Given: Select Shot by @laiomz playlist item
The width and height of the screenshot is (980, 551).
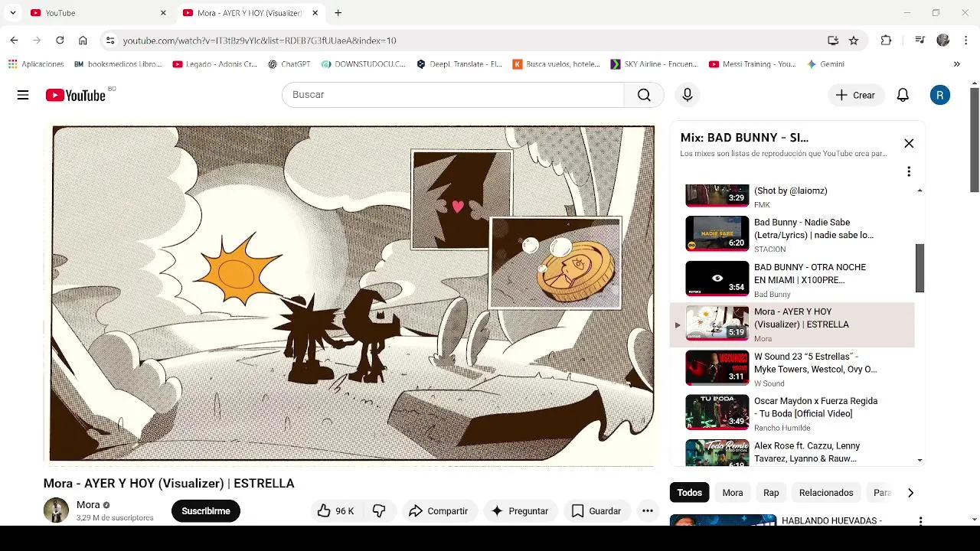Looking at the screenshot, I should tap(792, 197).
